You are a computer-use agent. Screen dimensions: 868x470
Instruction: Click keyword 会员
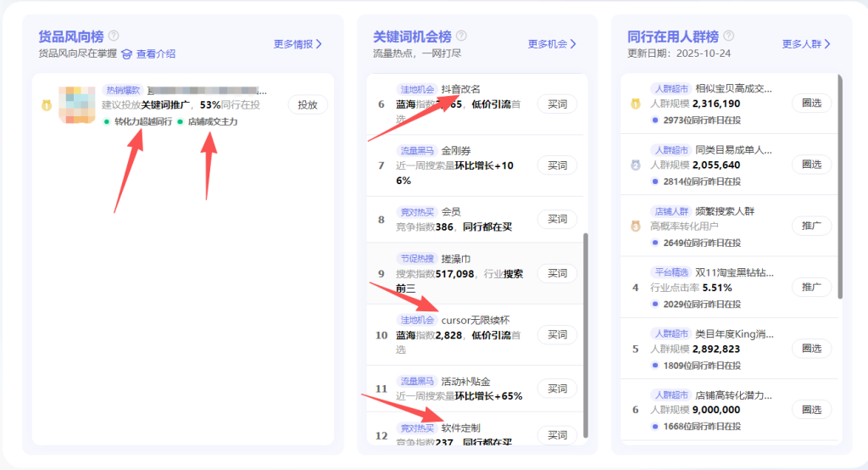click(x=451, y=212)
